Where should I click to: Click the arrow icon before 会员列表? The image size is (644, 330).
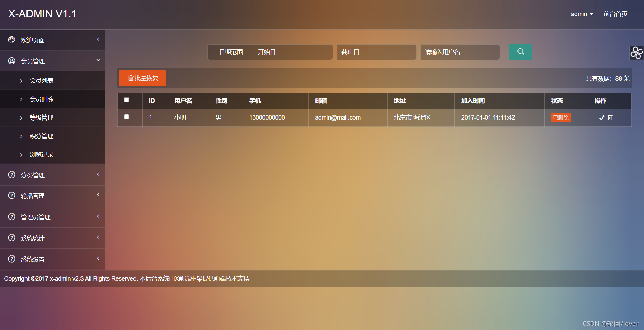coord(21,81)
